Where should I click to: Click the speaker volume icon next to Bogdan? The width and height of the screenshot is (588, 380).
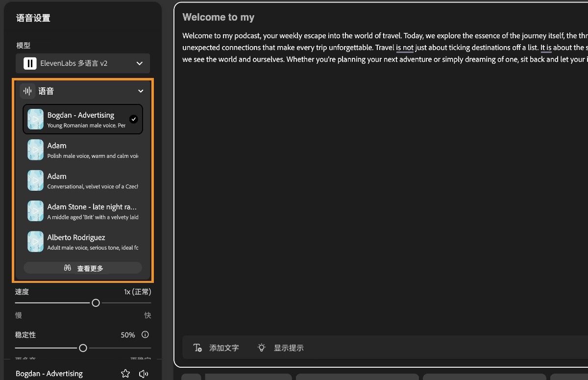144,373
